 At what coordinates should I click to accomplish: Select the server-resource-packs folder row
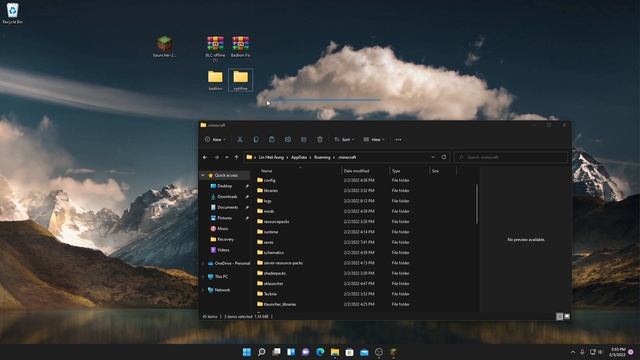pos(365,263)
